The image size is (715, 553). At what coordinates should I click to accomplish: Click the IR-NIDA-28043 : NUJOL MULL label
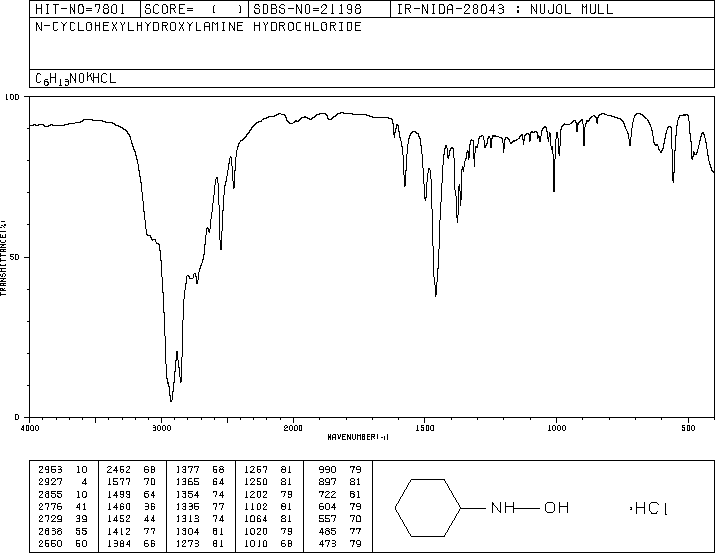coord(505,9)
